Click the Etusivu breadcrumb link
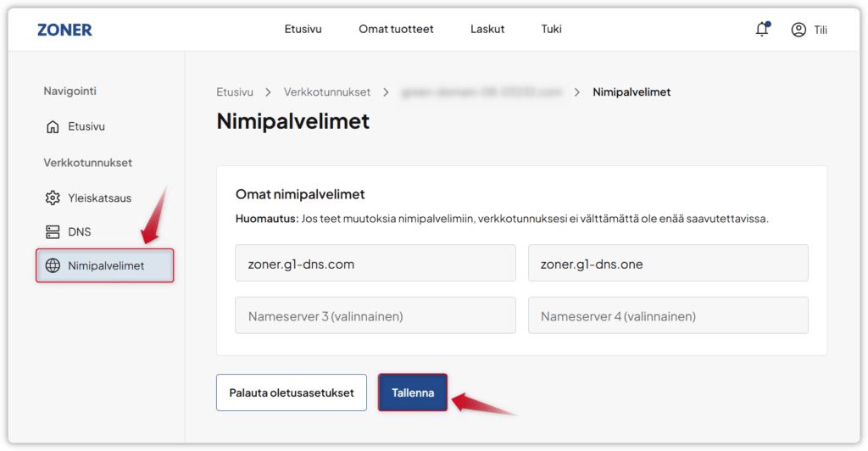The image size is (868, 451). (235, 92)
